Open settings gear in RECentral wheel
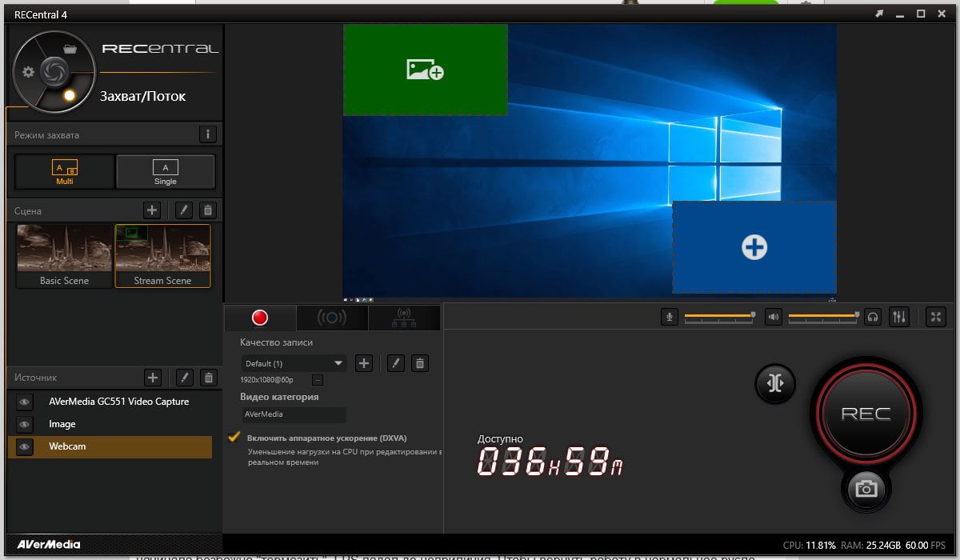The width and height of the screenshot is (960, 560). point(29,72)
